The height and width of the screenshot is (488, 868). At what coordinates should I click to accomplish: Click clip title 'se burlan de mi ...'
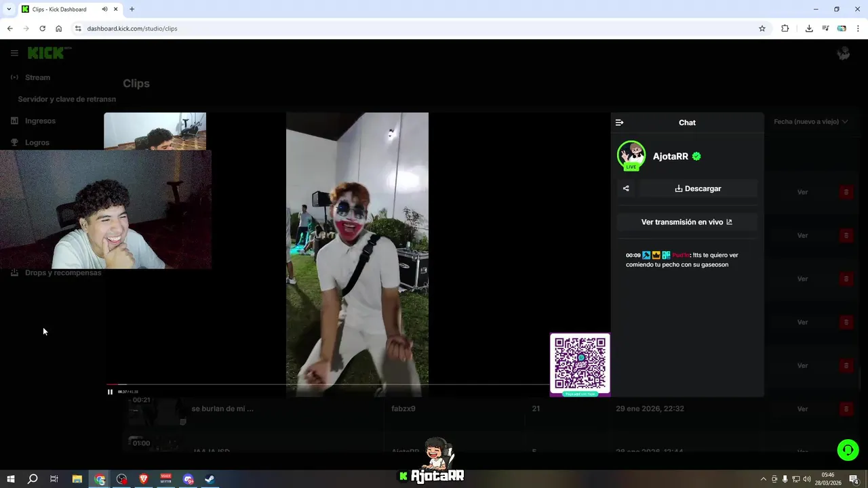click(x=222, y=409)
